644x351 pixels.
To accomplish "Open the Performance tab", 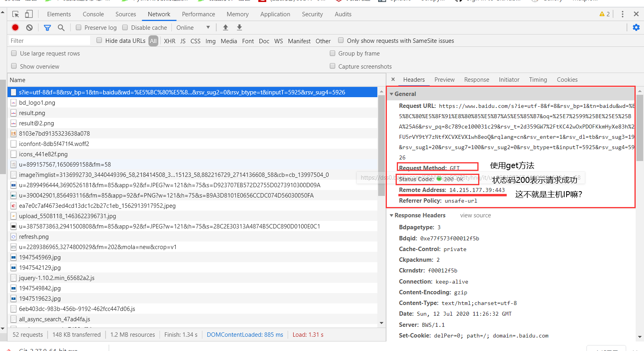I will (x=198, y=14).
